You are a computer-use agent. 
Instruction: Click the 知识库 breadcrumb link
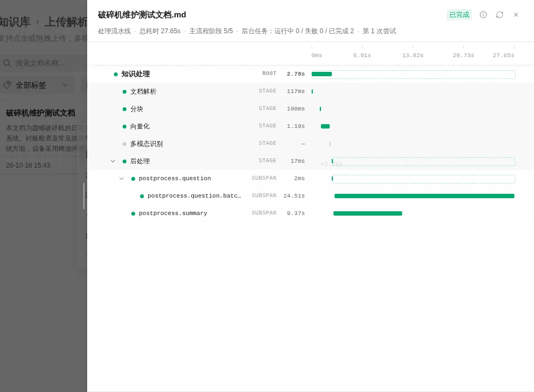15,22
